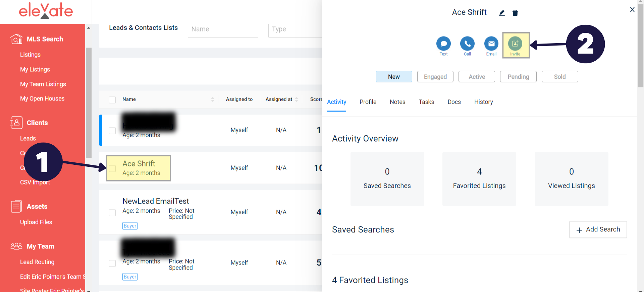This screenshot has height=292, width=644.
Task: Open the Ace Shrift lead row
Action: click(211, 168)
